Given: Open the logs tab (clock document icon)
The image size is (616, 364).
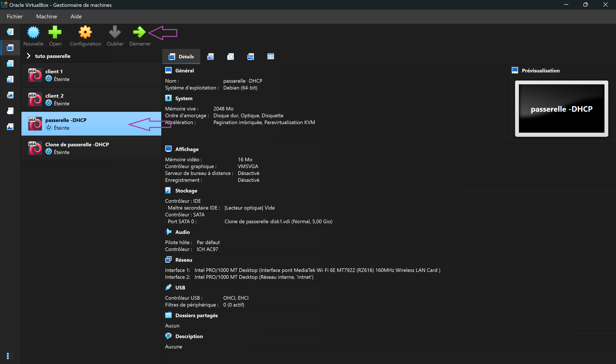Looking at the screenshot, I should (230, 57).
